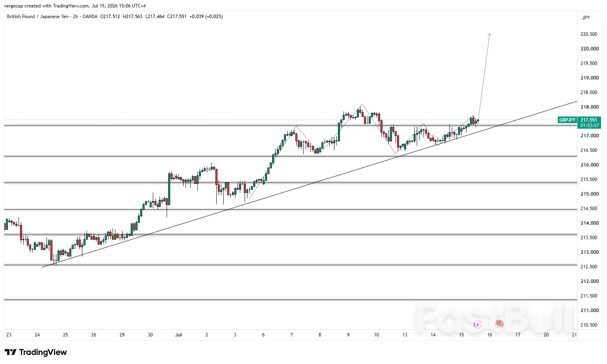
Task: Click the 218.000 price axis label
Action: point(590,107)
